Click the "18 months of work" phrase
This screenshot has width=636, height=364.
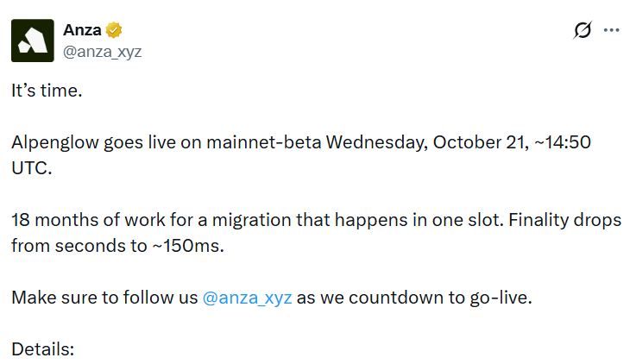click(x=88, y=220)
